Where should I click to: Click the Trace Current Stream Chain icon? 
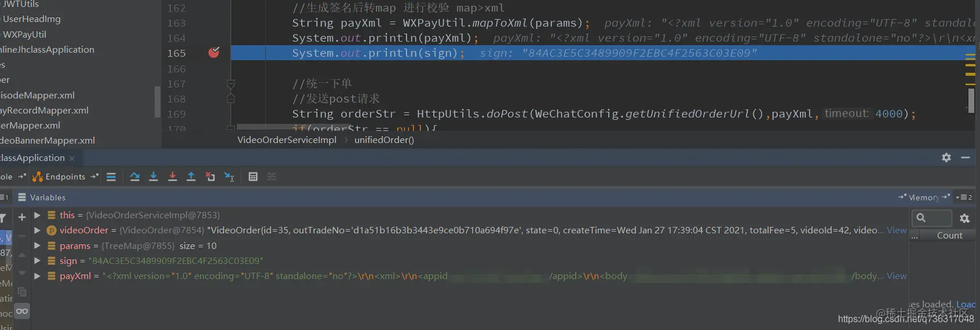click(272, 177)
